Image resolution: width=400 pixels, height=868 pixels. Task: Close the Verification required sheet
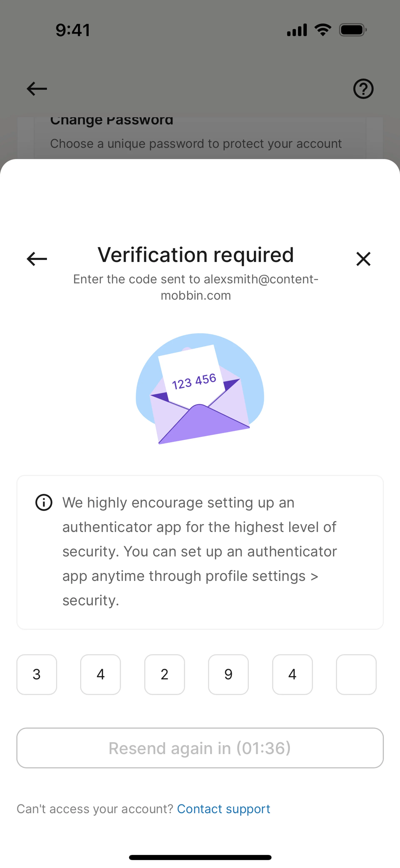pyautogui.click(x=363, y=259)
